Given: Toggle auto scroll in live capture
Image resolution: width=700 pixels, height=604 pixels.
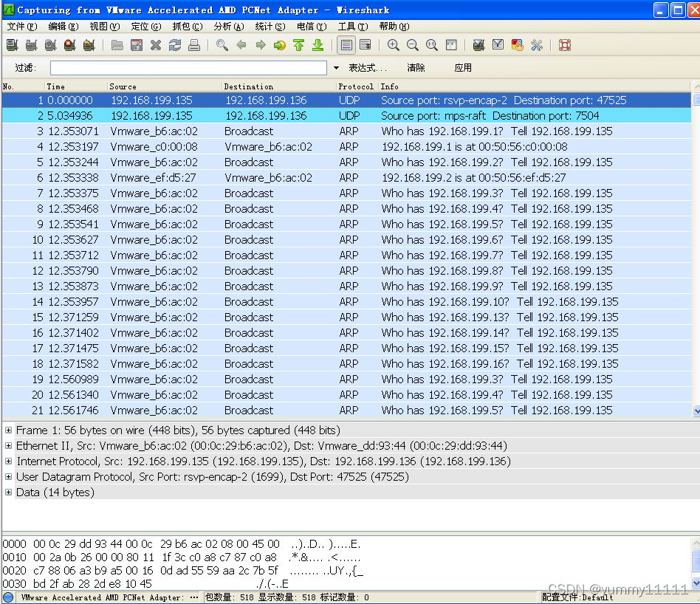Looking at the screenshot, I should pos(366,45).
